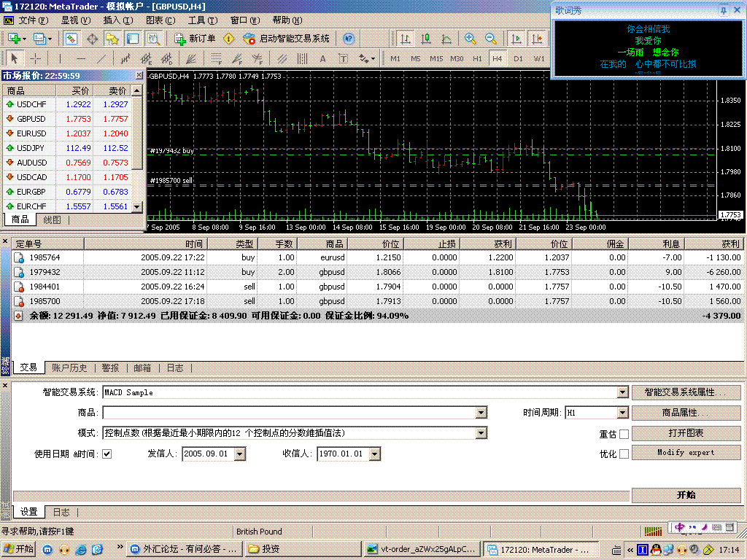Click the 新订单 new order button

pyautogui.click(x=195, y=39)
